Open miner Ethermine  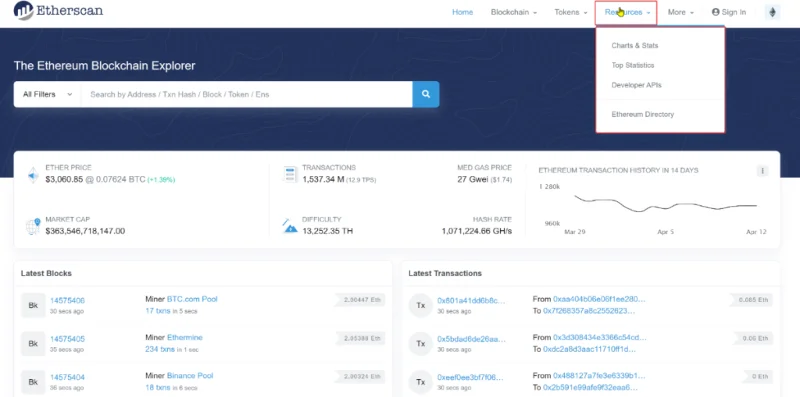coord(185,337)
